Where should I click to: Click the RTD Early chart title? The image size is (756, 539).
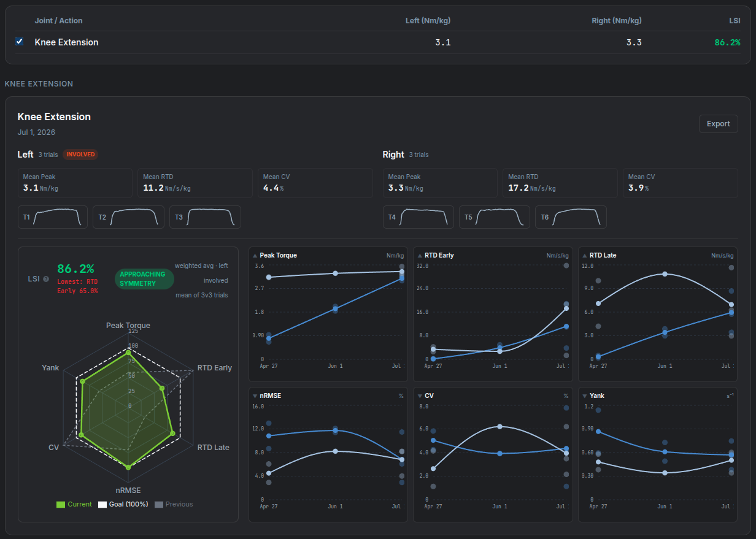(x=439, y=256)
